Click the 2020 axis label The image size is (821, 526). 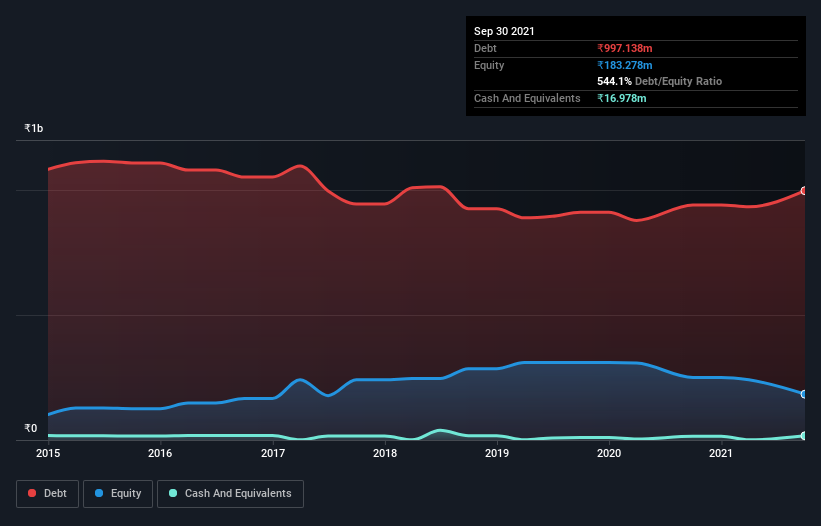coord(609,453)
